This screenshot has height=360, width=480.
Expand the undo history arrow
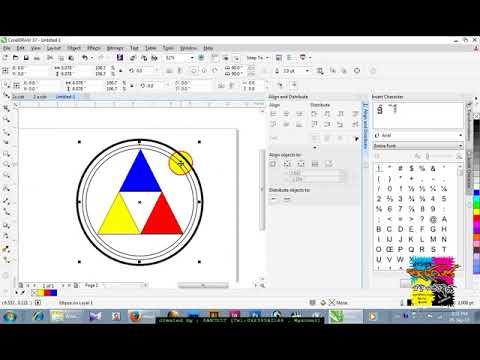(x=92, y=58)
